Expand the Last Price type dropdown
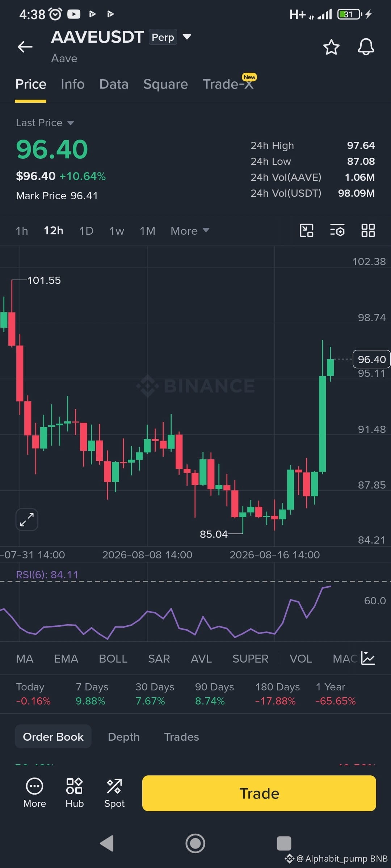The width and height of the screenshot is (391, 868). 71,123
